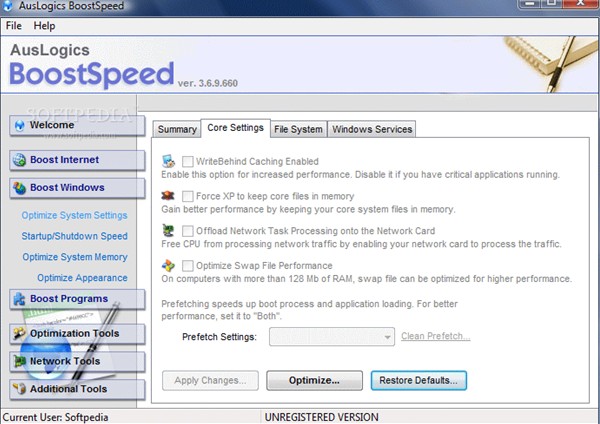This screenshot has height=424, width=600.
Task: Click the Boost Internet globe icon
Action: (x=19, y=160)
